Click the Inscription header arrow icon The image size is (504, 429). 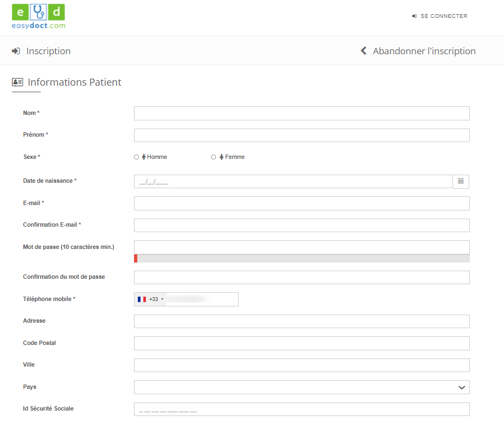point(16,51)
